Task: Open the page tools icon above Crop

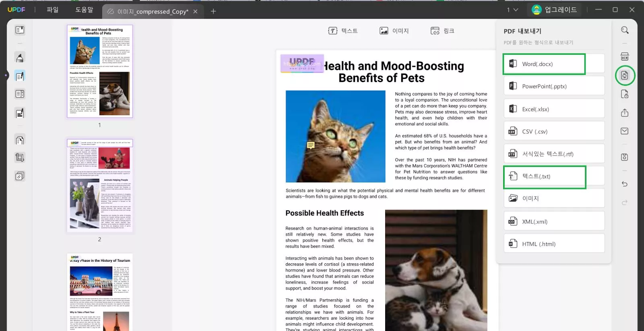Action: pyautogui.click(x=19, y=140)
